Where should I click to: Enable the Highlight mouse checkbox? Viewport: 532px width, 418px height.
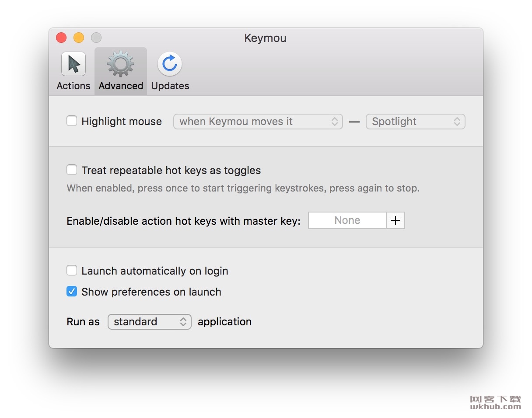[x=72, y=121]
